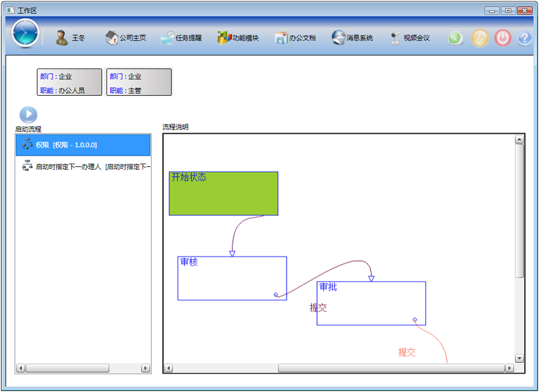
Task: Select 启动时指定下一办理人 workflow
Action: tap(83, 166)
